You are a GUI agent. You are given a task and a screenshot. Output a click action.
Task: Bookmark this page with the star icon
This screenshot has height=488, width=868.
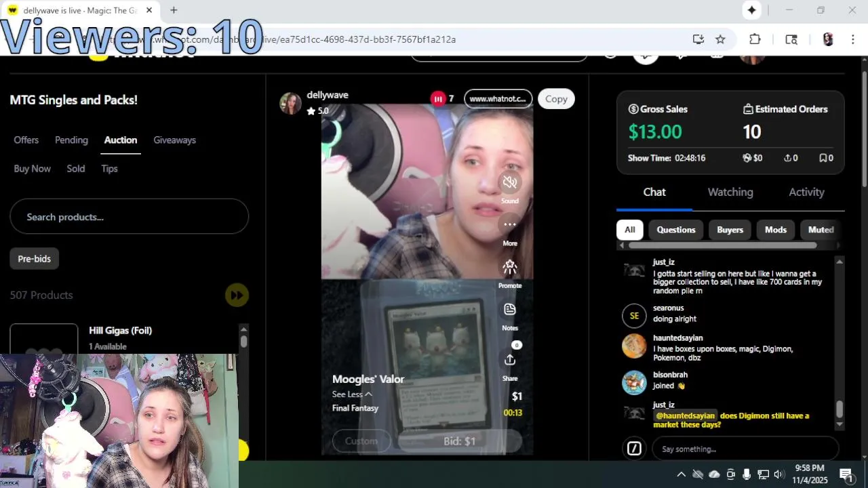720,39
